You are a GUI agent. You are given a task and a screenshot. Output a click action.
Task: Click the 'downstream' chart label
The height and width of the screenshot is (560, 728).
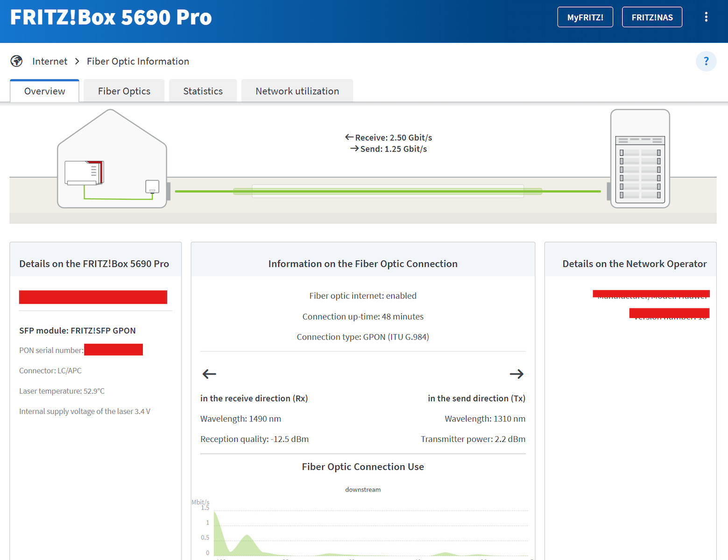pos(363,490)
